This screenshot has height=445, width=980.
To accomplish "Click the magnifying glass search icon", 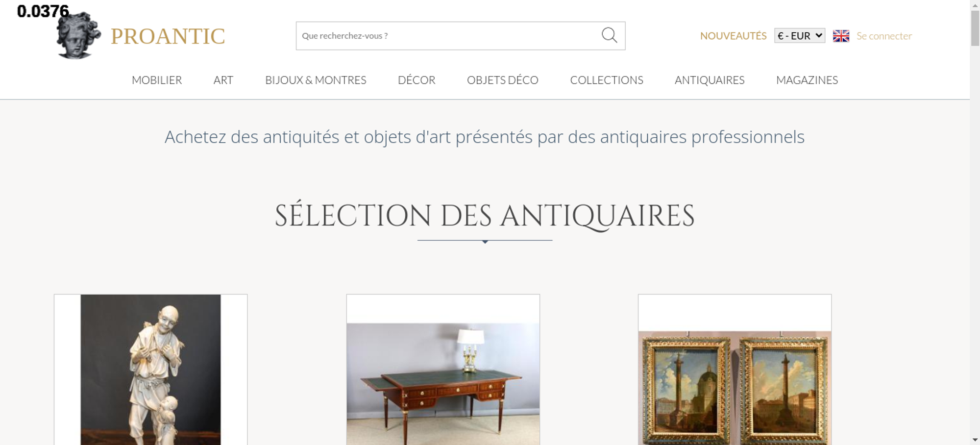I will (609, 35).
